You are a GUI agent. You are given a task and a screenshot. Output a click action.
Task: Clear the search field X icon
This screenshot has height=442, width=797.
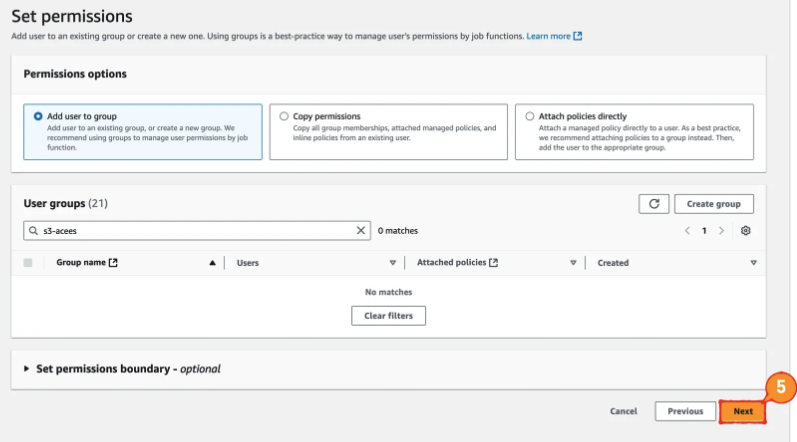[361, 230]
